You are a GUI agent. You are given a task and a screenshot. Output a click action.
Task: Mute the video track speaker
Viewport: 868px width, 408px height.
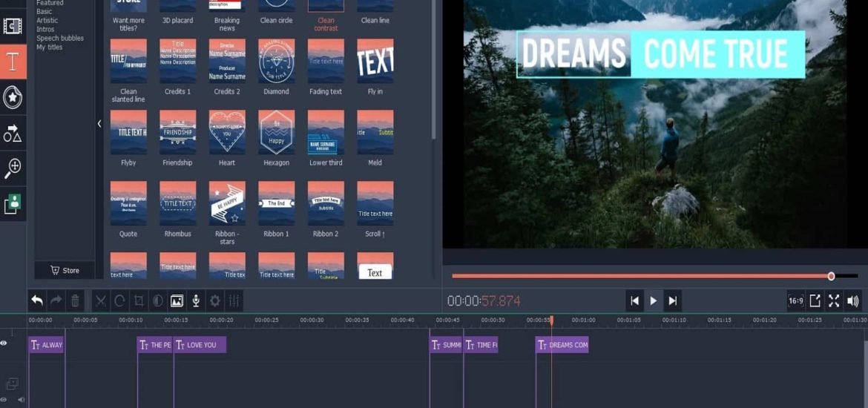[21, 399]
